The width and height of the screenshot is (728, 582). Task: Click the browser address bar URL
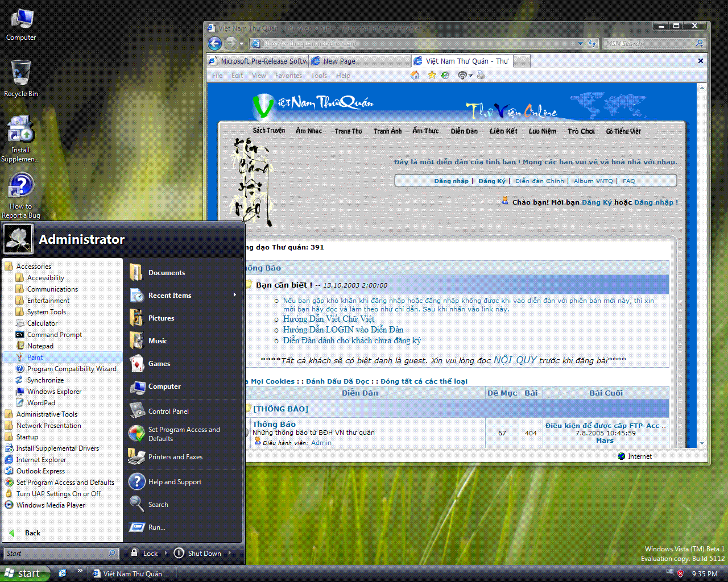coord(310,43)
